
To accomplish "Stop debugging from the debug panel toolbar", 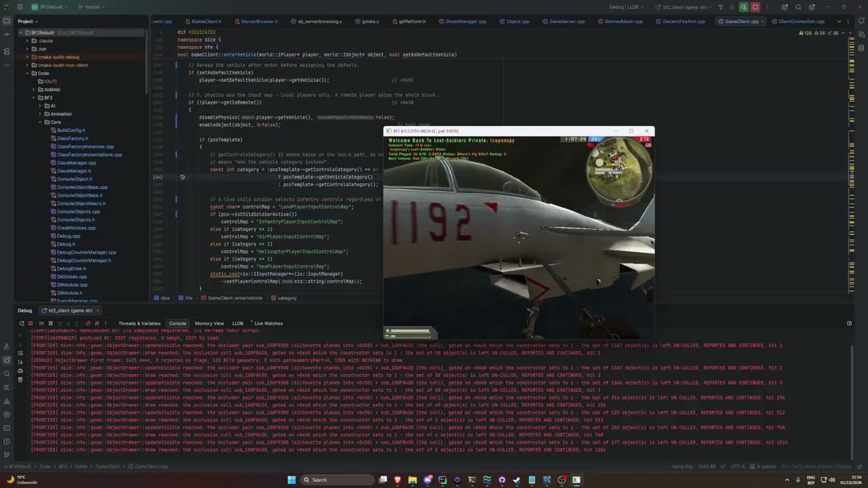I will coord(31,323).
